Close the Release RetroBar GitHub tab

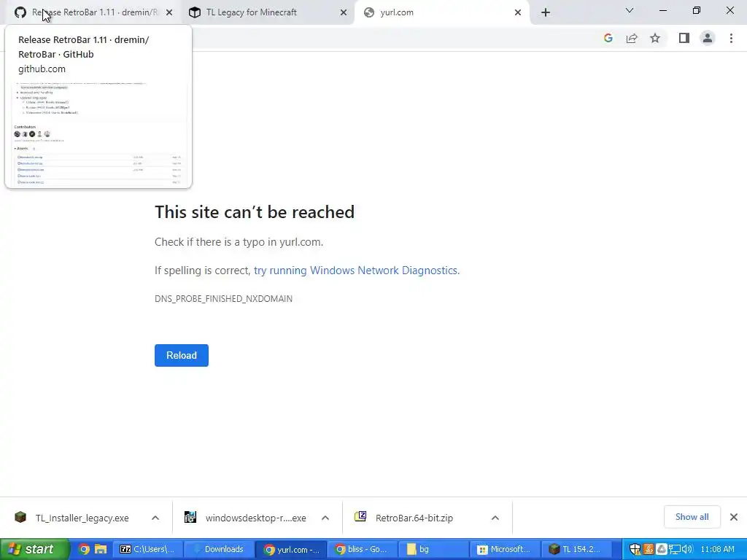pyautogui.click(x=169, y=13)
